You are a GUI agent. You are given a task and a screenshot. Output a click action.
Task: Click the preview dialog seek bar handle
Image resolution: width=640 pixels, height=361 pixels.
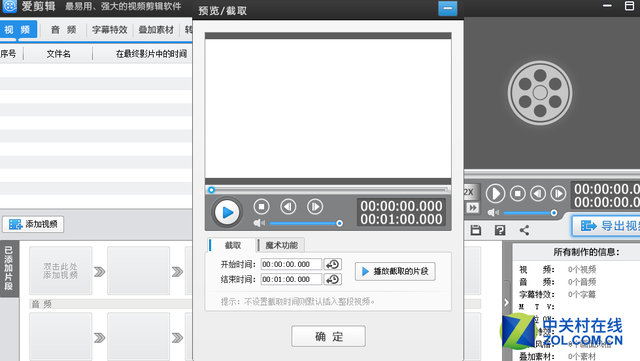pyautogui.click(x=211, y=190)
